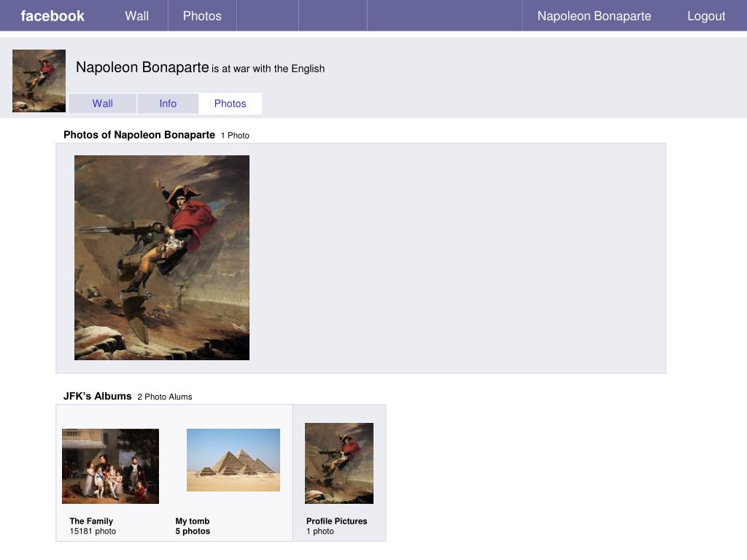The image size is (747, 560).
Task: Click the Profile Pictures album title
Action: pyautogui.click(x=337, y=521)
